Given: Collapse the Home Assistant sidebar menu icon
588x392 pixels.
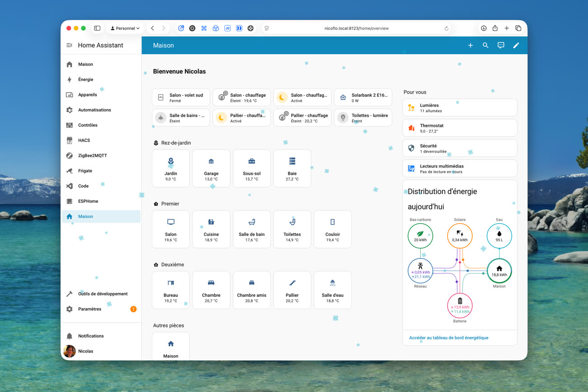Looking at the screenshot, I should click(x=69, y=45).
